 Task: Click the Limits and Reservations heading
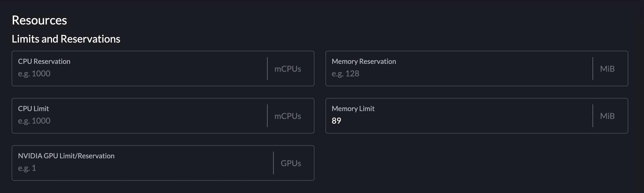point(66,38)
